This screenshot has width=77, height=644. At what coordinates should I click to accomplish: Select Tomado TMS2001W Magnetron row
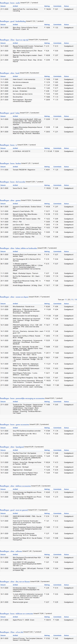click(x=38, y=170)
